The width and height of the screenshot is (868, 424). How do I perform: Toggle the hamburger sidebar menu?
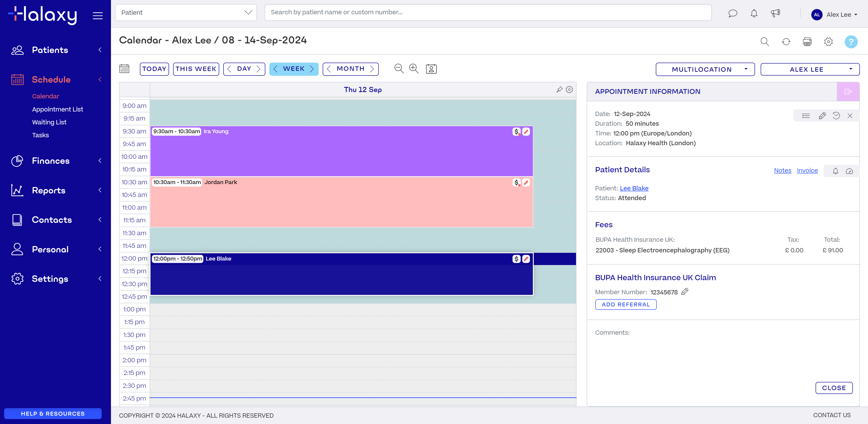click(x=98, y=16)
